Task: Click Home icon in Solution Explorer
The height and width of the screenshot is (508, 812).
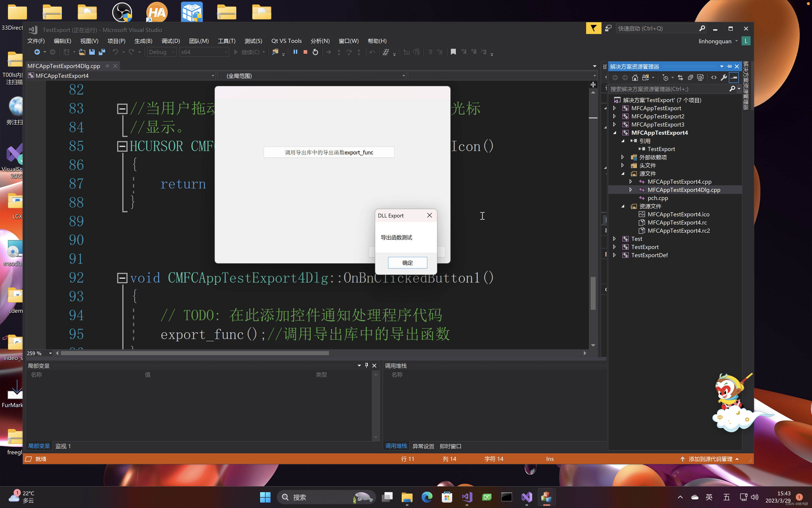Action: tap(635, 78)
